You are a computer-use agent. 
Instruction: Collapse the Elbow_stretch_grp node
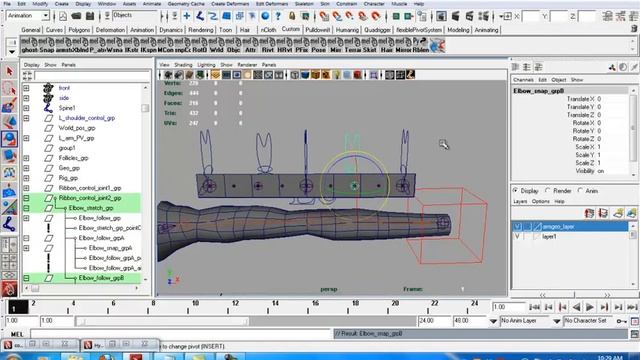click(x=26, y=208)
